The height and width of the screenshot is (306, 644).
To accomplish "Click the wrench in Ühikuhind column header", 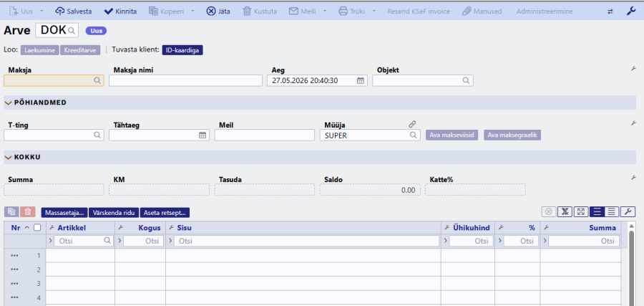I will [x=447, y=227].
